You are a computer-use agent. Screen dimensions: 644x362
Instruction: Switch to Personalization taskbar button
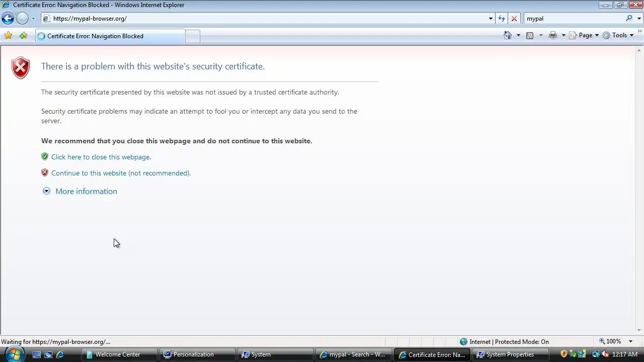(197, 354)
